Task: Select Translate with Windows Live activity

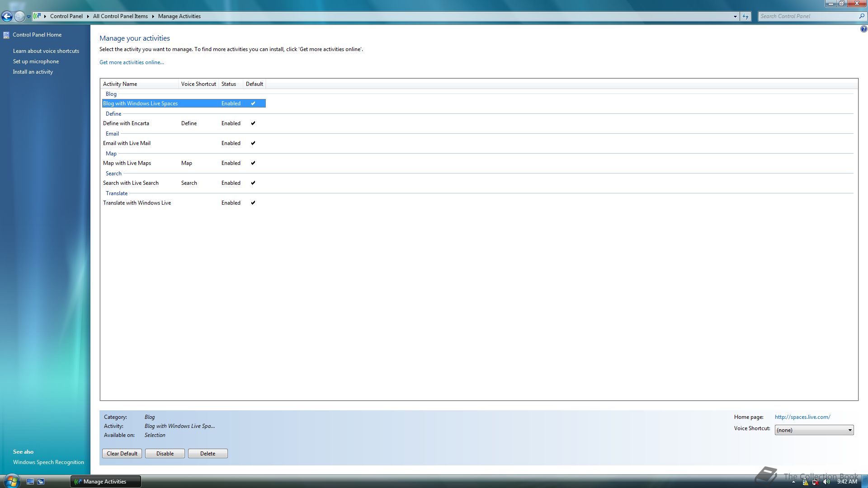Action: coord(137,203)
